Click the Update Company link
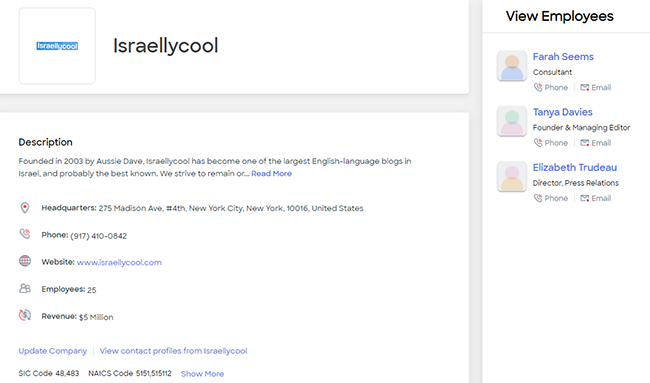This screenshot has width=650, height=383. click(x=53, y=351)
